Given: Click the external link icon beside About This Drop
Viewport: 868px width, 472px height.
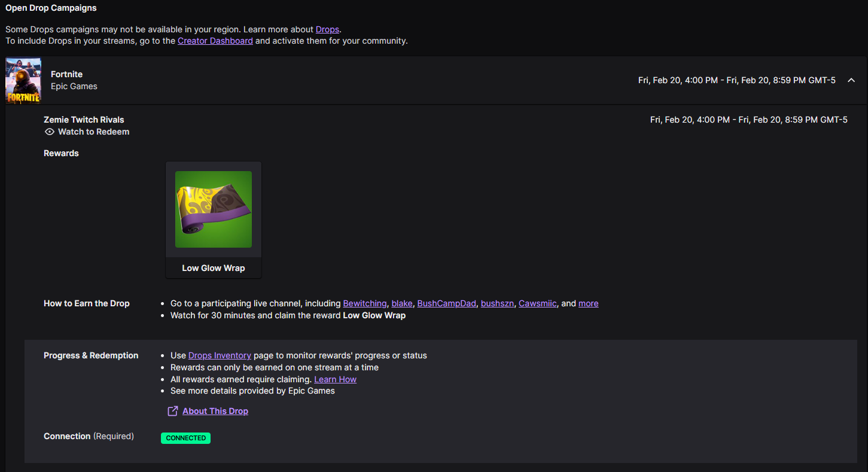Looking at the screenshot, I should point(172,411).
